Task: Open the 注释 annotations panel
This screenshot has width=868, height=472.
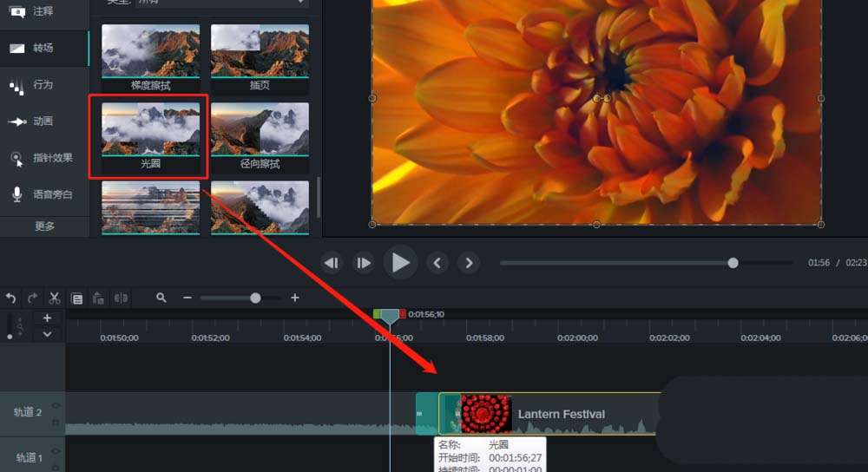Action: click(x=33, y=11)
